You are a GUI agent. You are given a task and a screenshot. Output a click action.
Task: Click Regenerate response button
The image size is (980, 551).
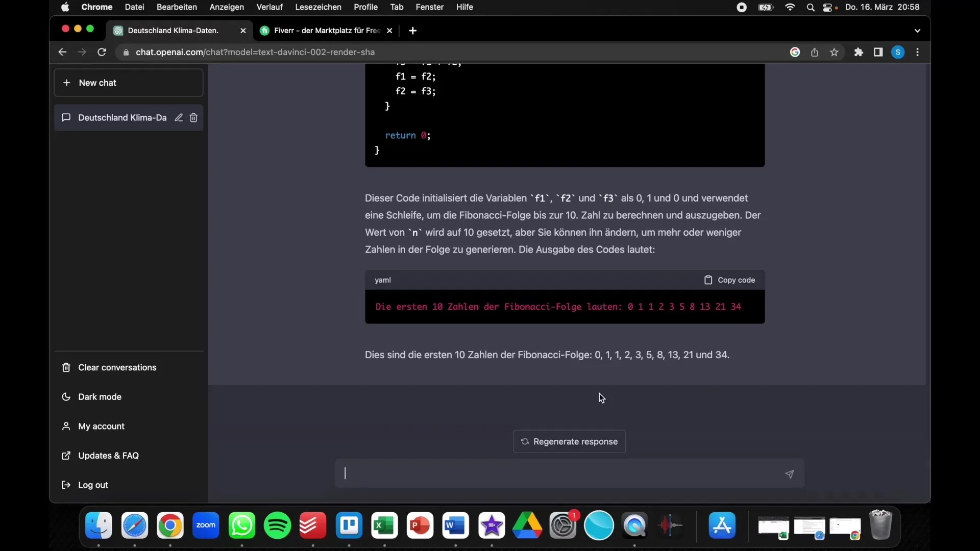568,441
